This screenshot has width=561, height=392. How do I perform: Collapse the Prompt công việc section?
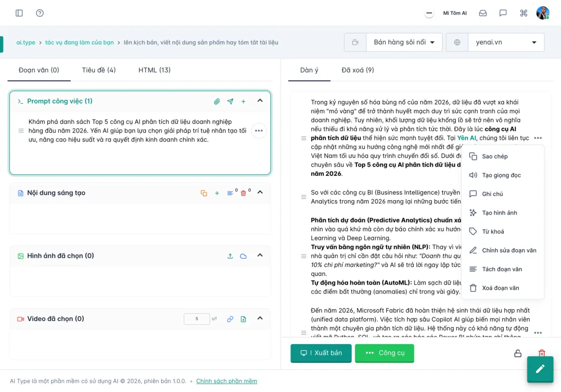click(x=260, y=101)
